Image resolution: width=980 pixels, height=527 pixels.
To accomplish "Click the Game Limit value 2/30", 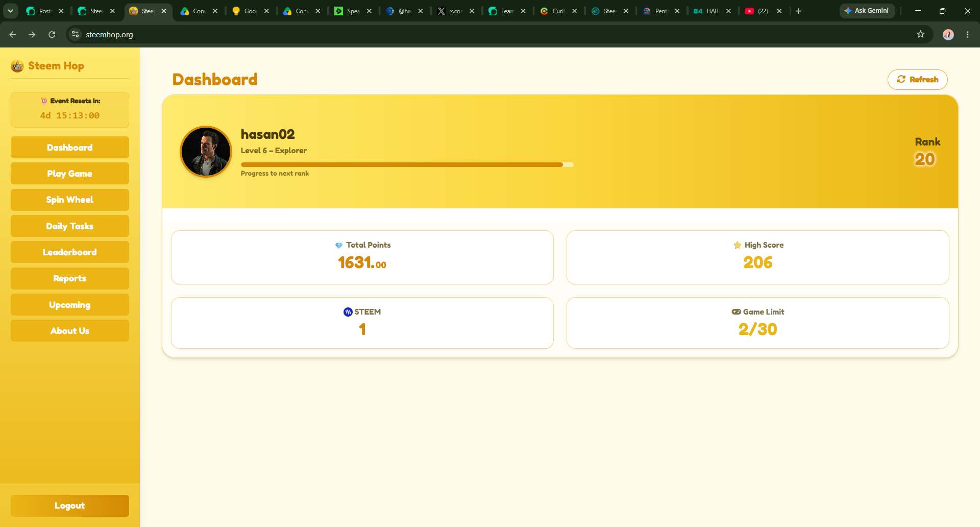I will [x=758, y=329].
